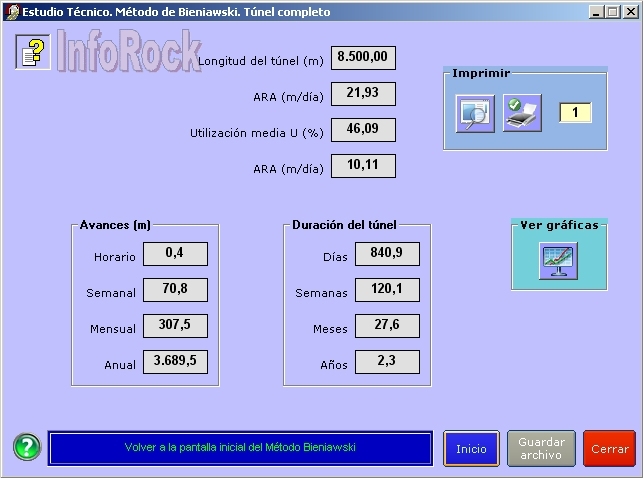
Task: Click the title bar application icon
Action: [x=11, y=12]
